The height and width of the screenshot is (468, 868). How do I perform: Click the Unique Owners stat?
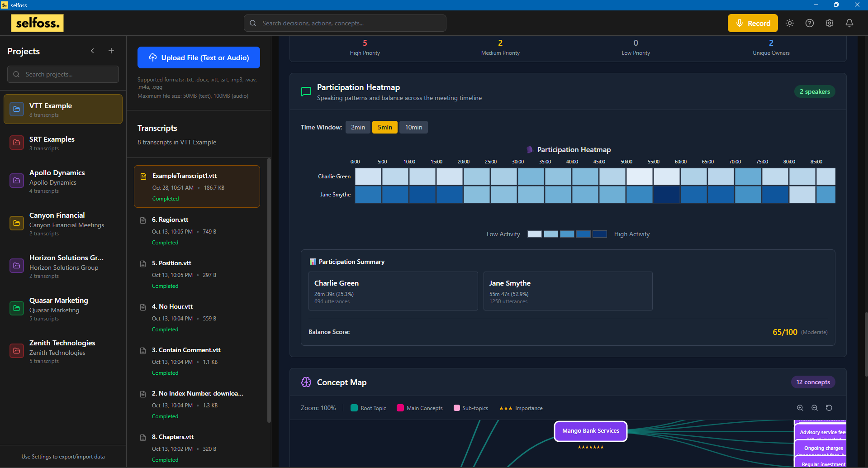[x=771, y=48]
